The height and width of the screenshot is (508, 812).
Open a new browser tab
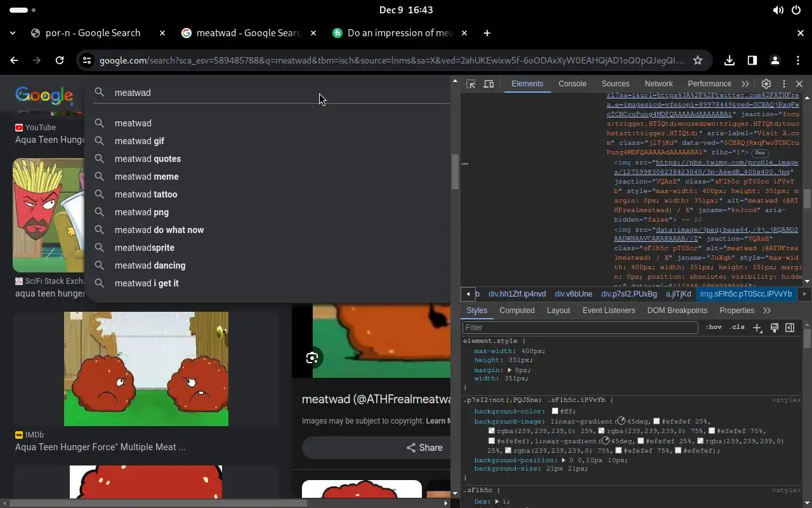pyautogui.click(x=487, y=33)
